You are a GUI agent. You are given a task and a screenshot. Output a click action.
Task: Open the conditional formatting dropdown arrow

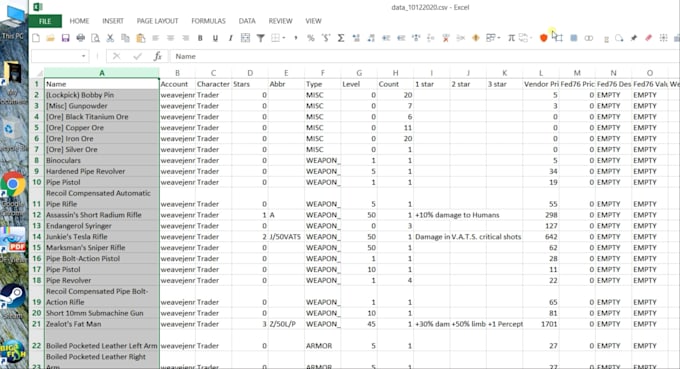[499, 38]
